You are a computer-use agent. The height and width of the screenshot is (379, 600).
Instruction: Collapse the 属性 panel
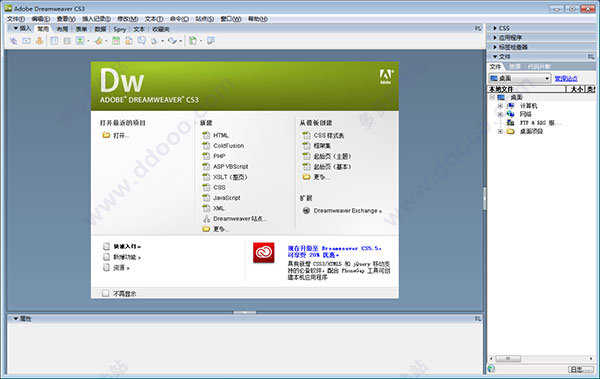pyautogui.click(x=16, y=319)
